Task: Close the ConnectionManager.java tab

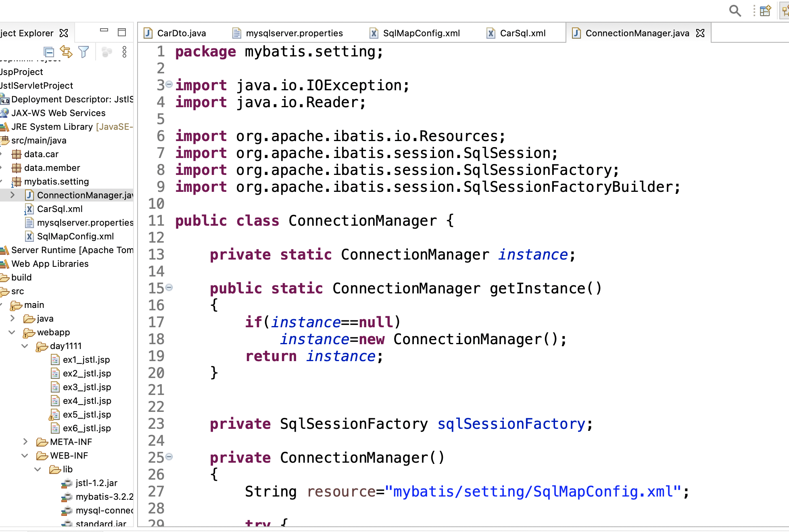Action: (x=701, y=33)
